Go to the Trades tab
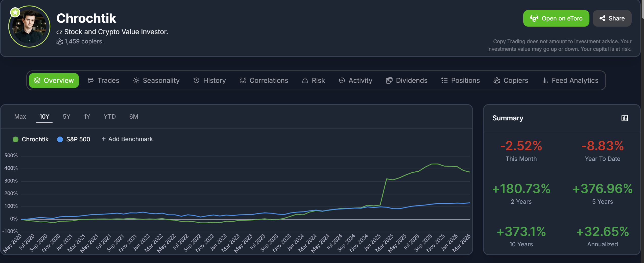644x263 pixels. click(x=103, y=81)
